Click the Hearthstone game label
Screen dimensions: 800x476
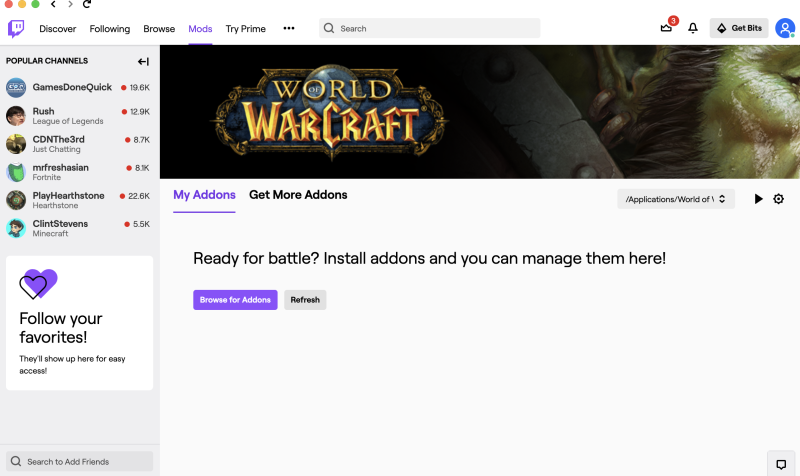(55, 206)
